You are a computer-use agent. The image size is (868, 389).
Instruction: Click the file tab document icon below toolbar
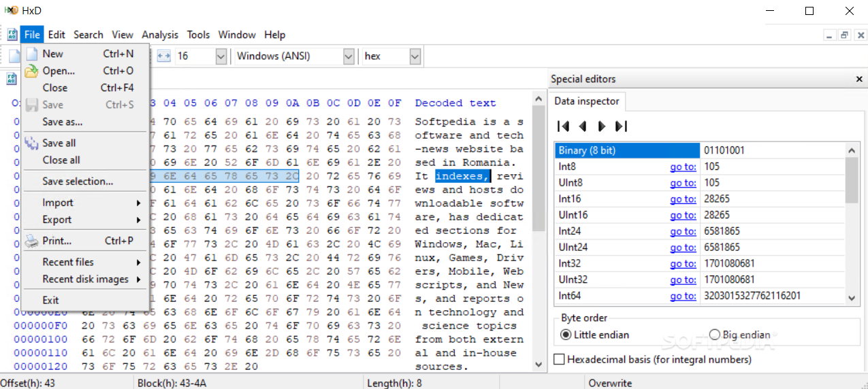[x=12, y=79]
